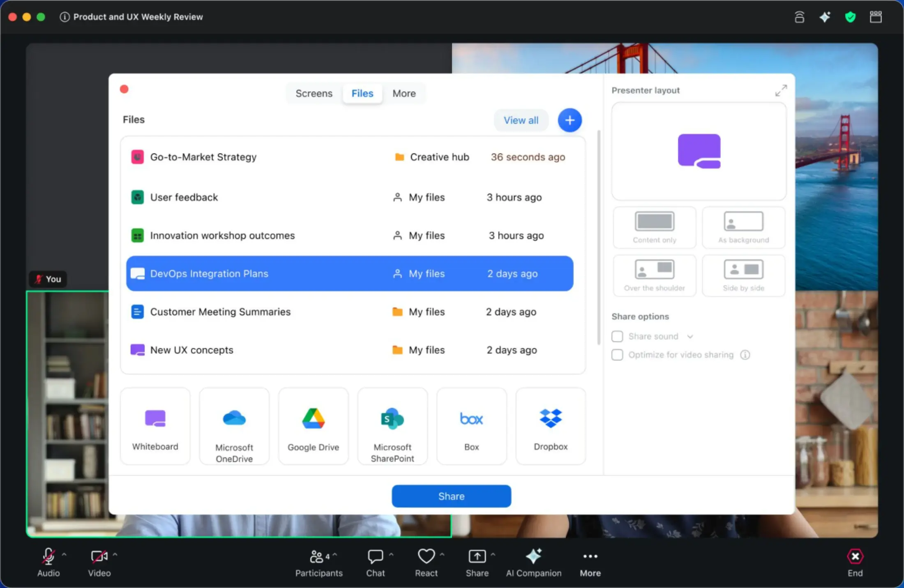Viewport: 904px width, 588px height.
Task: Choose Box file source
Action: 472,426
